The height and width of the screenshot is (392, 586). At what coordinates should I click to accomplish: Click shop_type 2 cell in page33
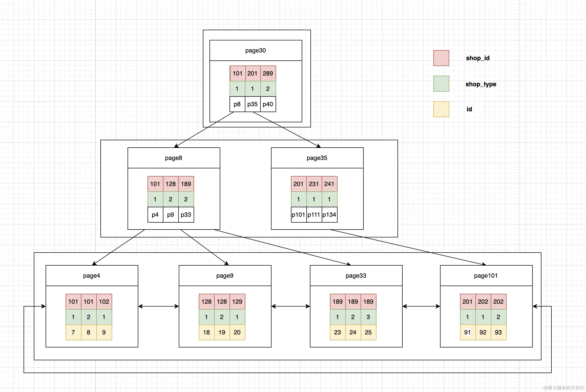[353, 317]
